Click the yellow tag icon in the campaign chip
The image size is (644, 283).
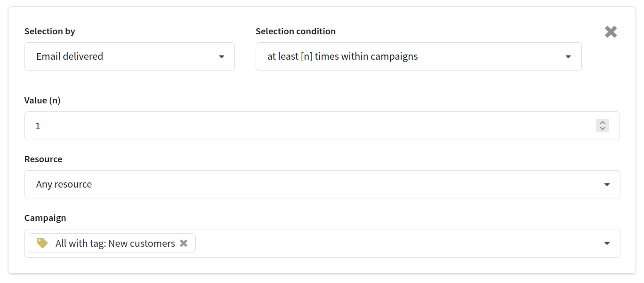point(42,243)
